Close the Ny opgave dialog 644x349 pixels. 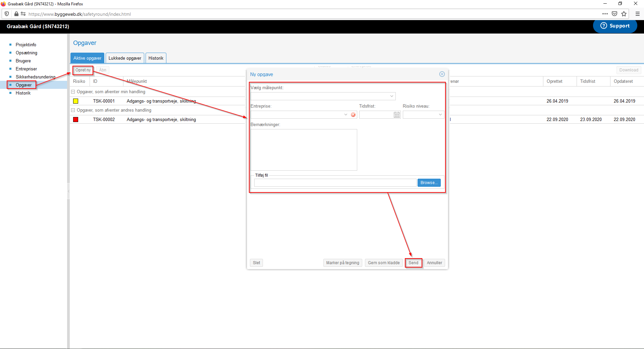(442, 74)
